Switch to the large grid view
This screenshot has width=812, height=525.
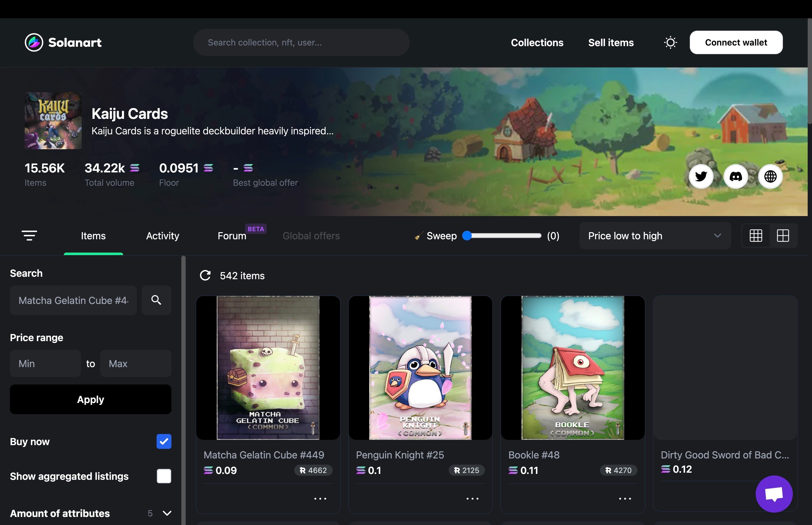[x=783, y=236]
